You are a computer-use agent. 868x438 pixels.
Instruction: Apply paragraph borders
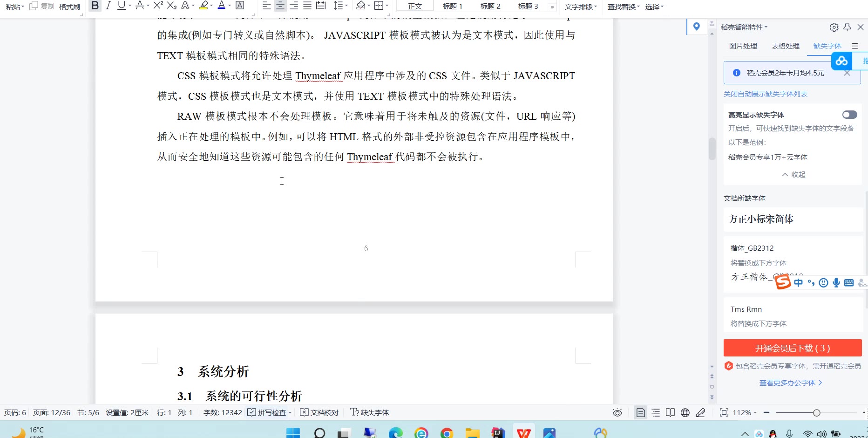pos(379,6)
